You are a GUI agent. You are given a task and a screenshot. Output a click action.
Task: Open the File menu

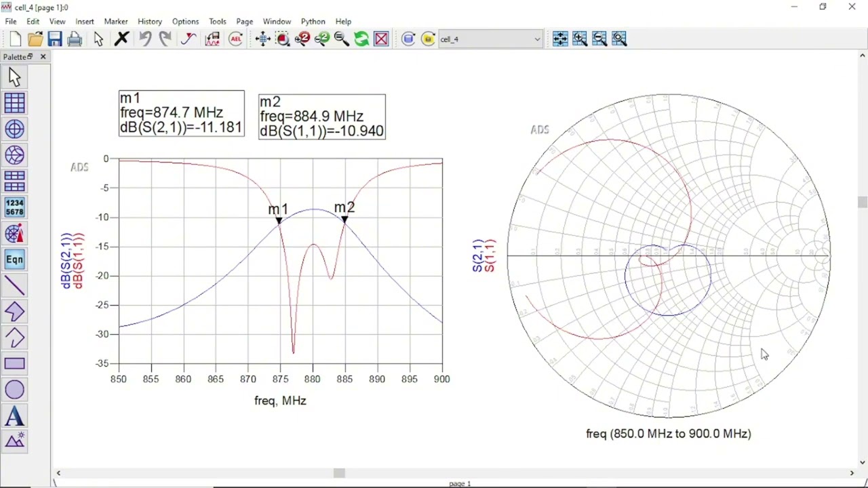click(11, 22)
